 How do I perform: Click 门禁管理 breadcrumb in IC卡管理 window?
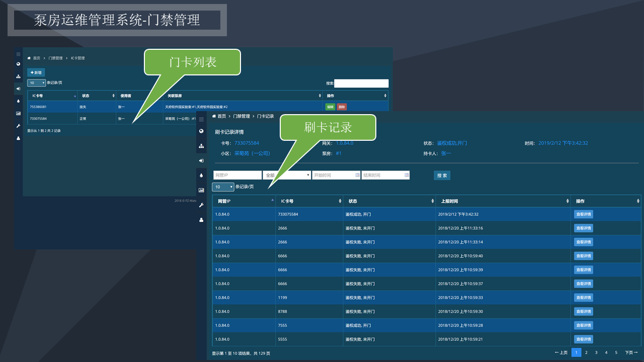click(x=55, y=58)
